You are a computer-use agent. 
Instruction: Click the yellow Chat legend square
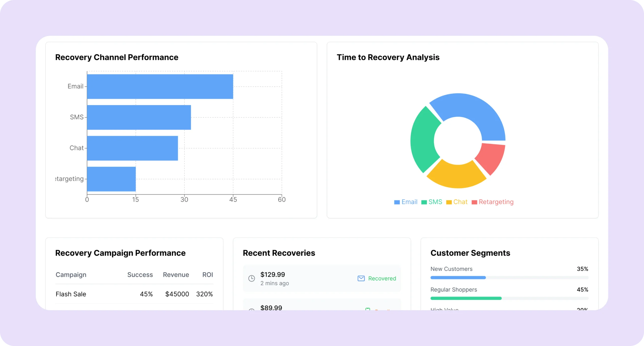pos(449,202)
